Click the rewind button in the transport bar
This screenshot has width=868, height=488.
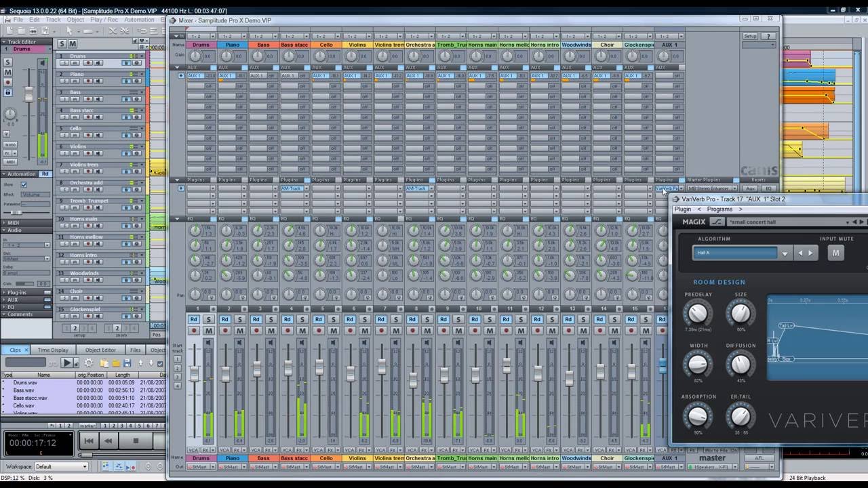tap(108, 441)
